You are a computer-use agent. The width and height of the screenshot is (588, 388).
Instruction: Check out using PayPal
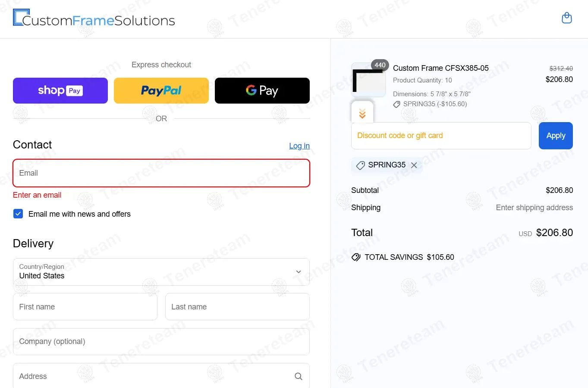[x=161, y=91]
